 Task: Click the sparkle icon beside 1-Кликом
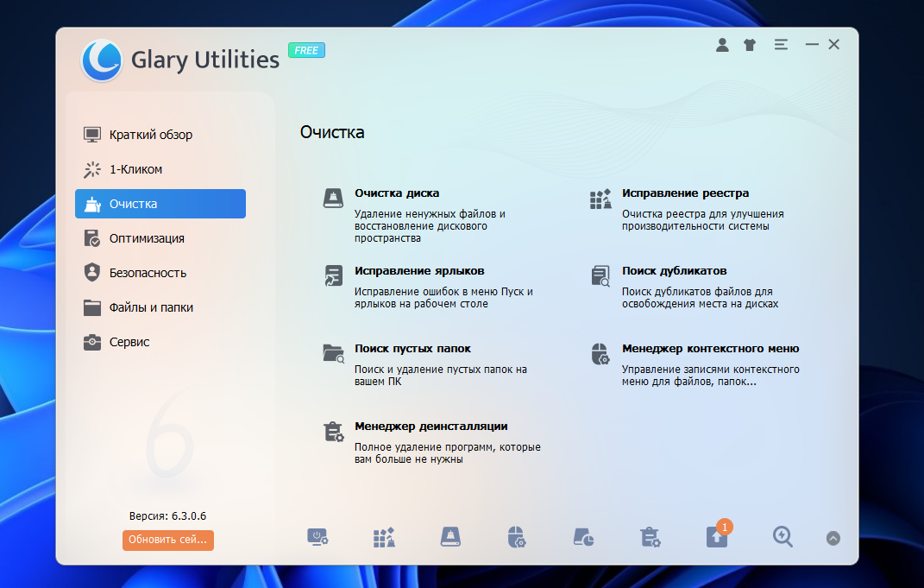92,169
